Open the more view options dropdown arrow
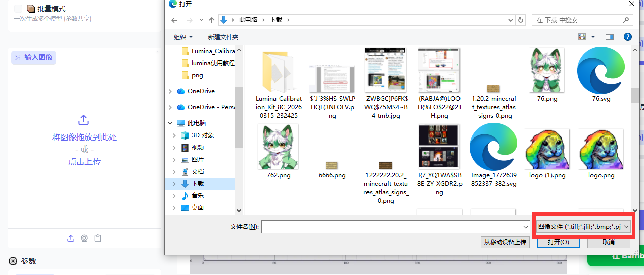Screen dimensions: 644x275 [593, 37]
